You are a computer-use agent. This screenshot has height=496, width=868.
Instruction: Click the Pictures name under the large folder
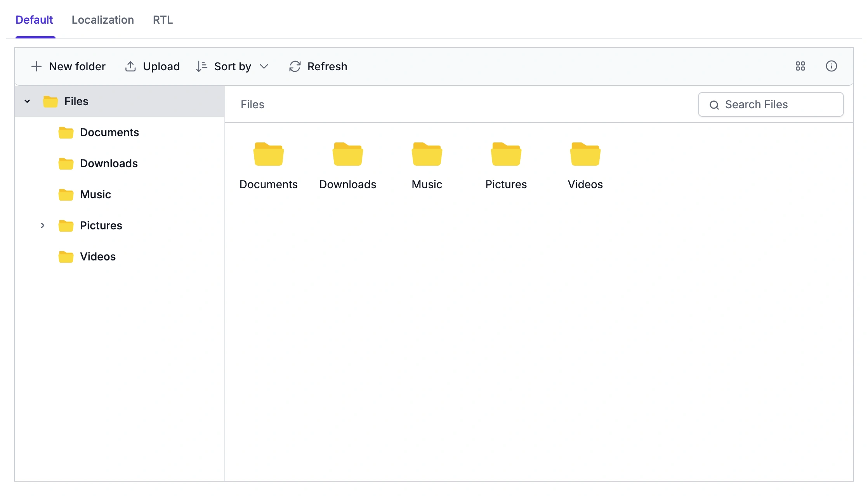506,184
